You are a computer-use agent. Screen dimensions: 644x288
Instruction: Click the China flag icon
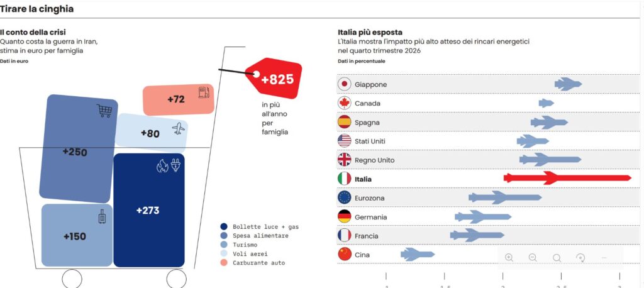(344, 254)
